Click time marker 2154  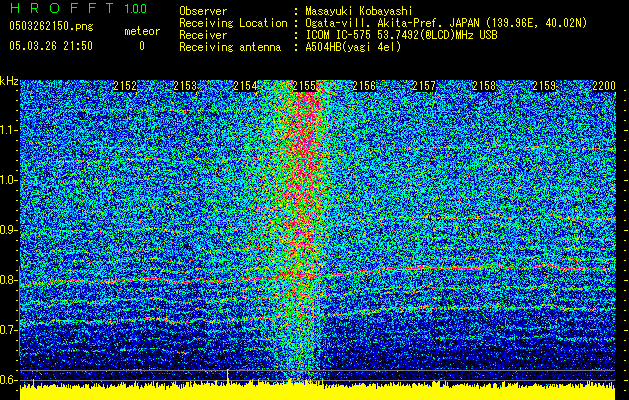pyautogui.click(x=245, y=86)
